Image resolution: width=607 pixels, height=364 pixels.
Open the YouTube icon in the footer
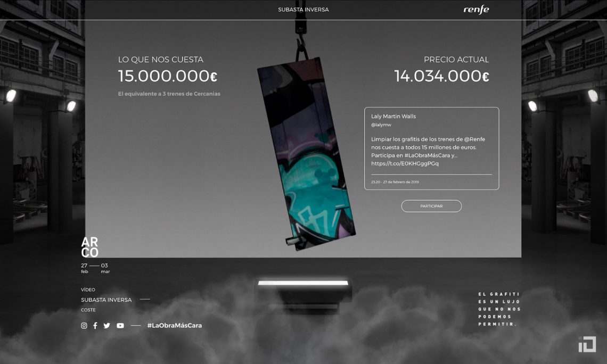pos(120,326)
